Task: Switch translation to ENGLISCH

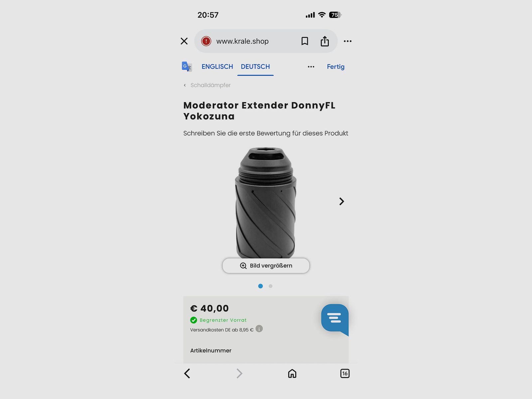Action: tap(217, 66)
